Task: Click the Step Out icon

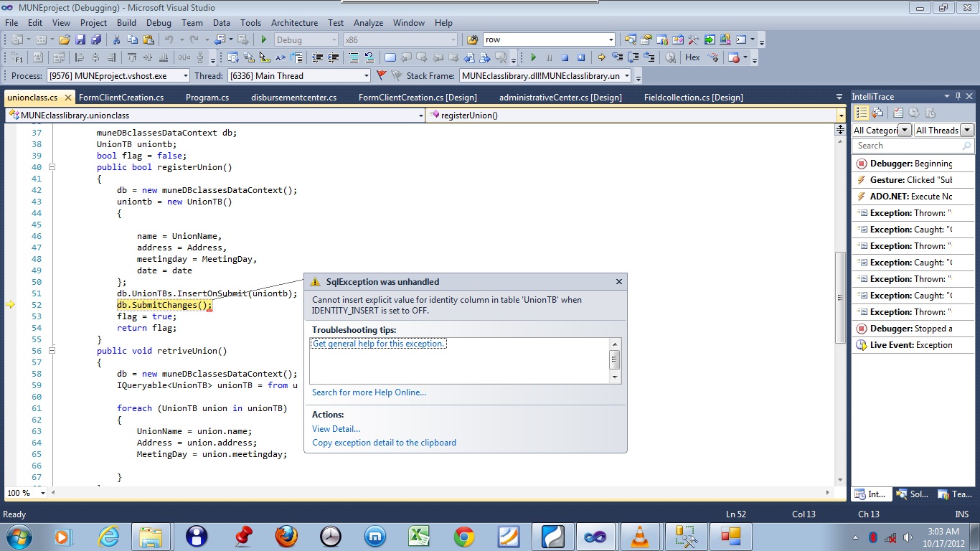Action: click(649, 57)
